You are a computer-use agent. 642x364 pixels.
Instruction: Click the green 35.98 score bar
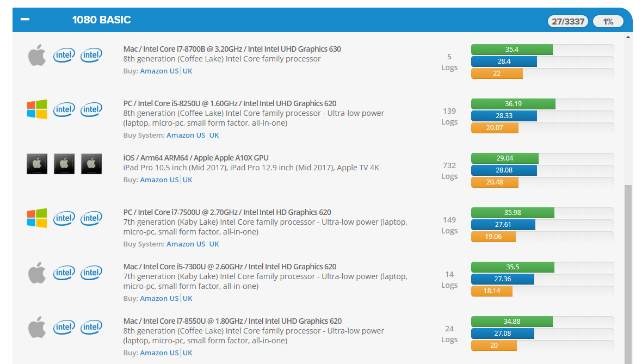point(513,213)
